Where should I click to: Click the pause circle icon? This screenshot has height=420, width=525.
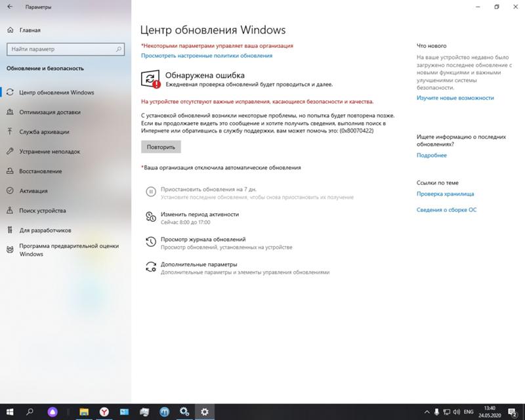click(x=151, y=192)
